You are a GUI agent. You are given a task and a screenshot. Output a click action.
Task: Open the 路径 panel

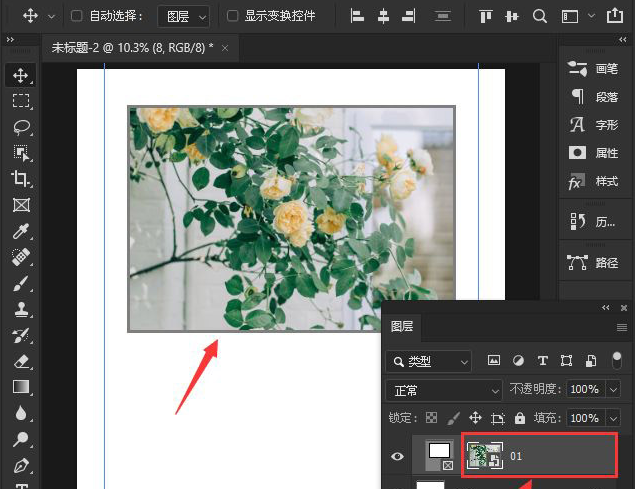click(592, 263)
